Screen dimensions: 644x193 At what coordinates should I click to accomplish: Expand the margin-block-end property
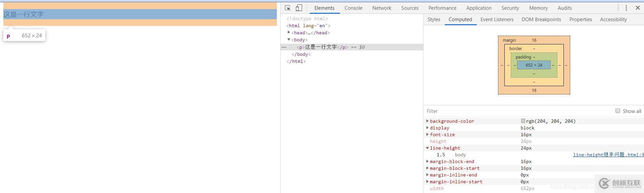427,161
